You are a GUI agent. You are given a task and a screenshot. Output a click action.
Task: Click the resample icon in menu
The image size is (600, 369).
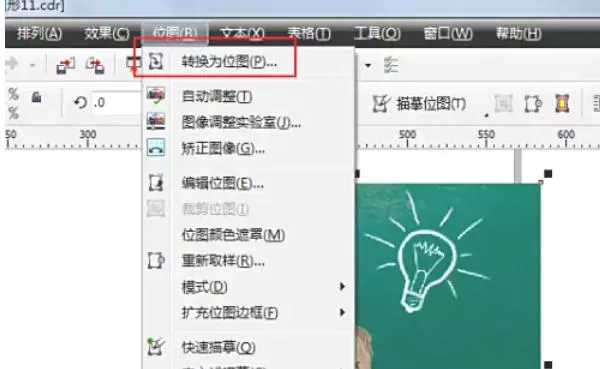pos(156,261)
